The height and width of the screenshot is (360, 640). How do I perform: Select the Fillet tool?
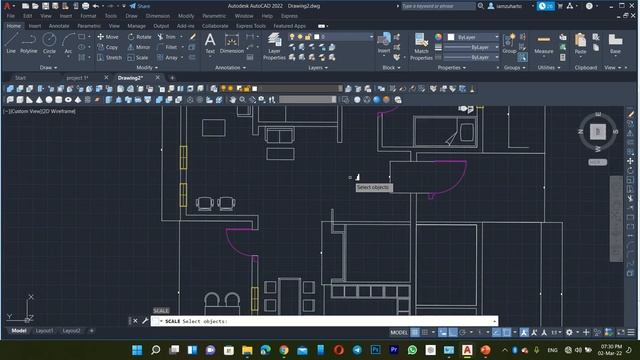pos(167,47)
